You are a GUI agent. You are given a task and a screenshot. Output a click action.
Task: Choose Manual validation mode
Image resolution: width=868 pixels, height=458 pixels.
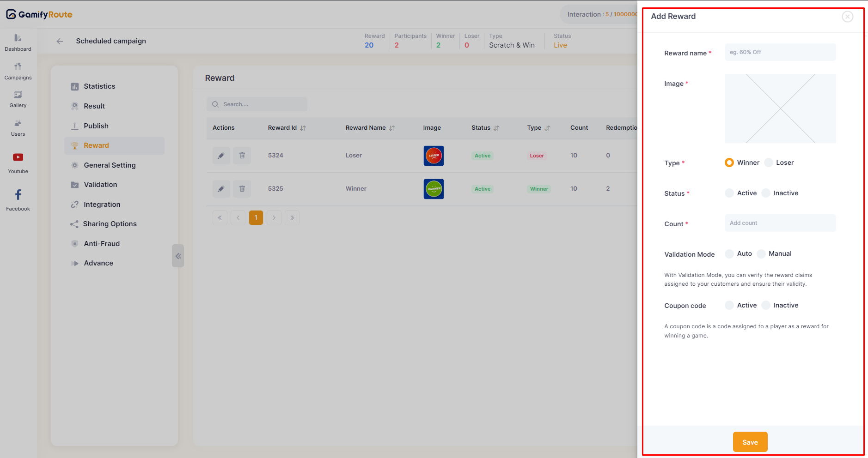[761, 254]
